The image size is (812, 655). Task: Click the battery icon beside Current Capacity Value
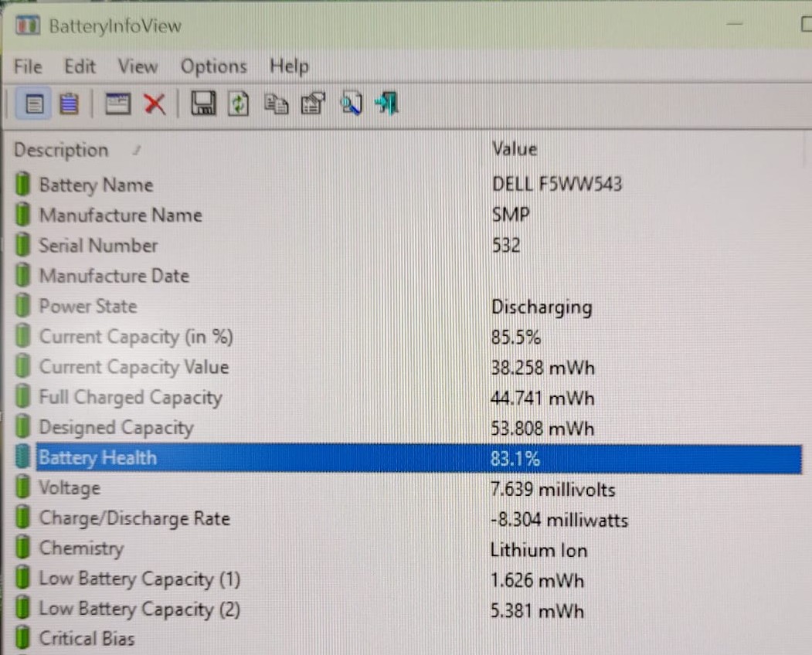(22, 366)
